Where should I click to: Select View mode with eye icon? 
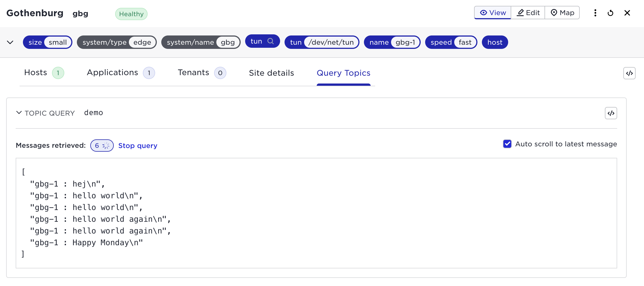tap(493, 13)
